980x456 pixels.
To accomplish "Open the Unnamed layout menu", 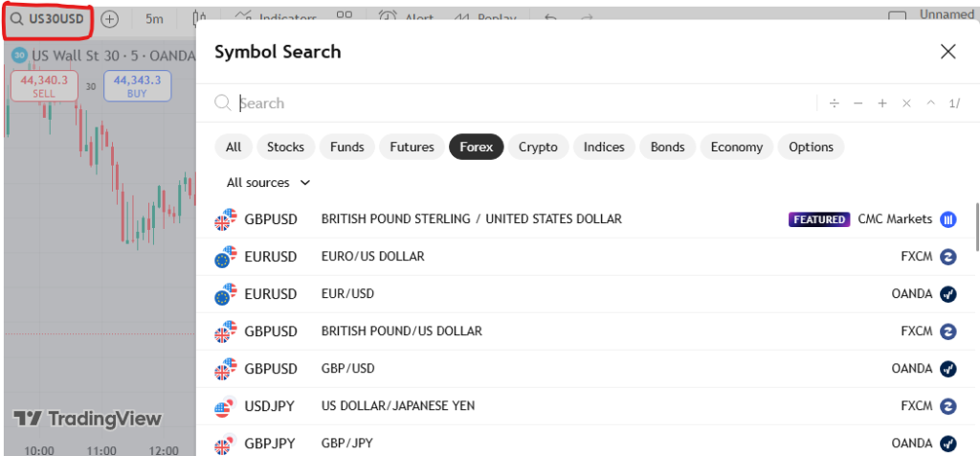I will point(946,15).
